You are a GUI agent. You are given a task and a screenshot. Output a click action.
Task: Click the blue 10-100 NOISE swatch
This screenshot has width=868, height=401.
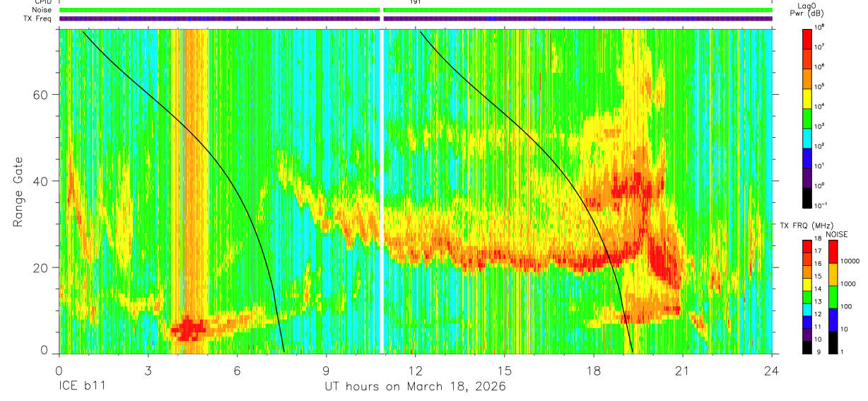point(833,320)
